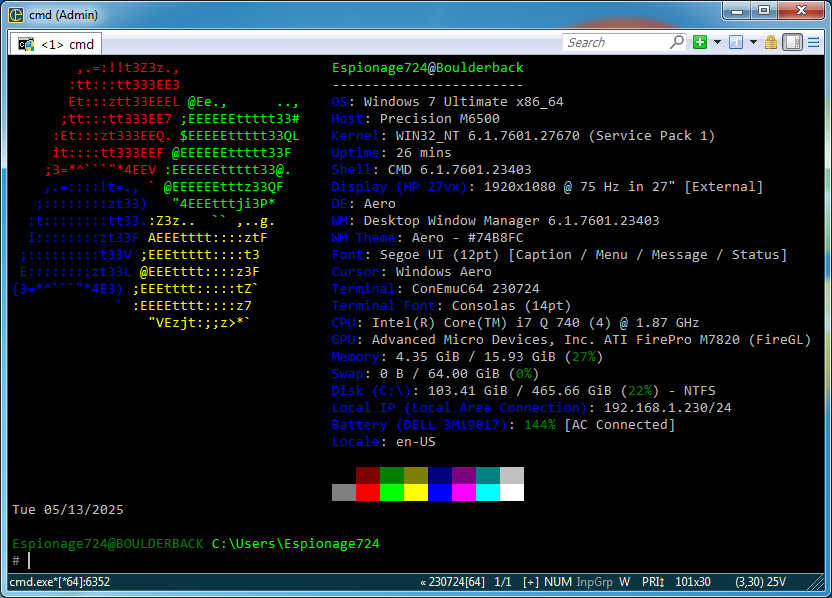
Task: Click the InpGrp status bar item
Action: [x=595, y=581]
